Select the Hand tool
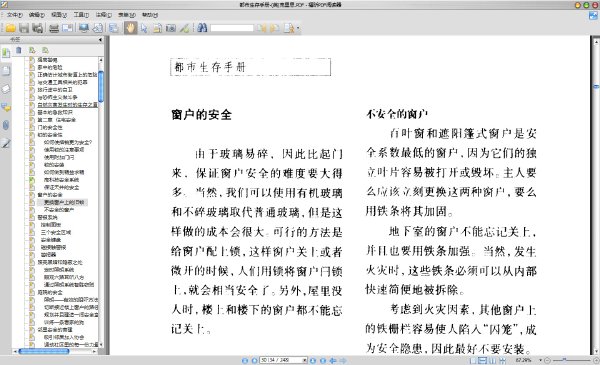The width and height of the screenshot is (600, 365). coord(130,28)
